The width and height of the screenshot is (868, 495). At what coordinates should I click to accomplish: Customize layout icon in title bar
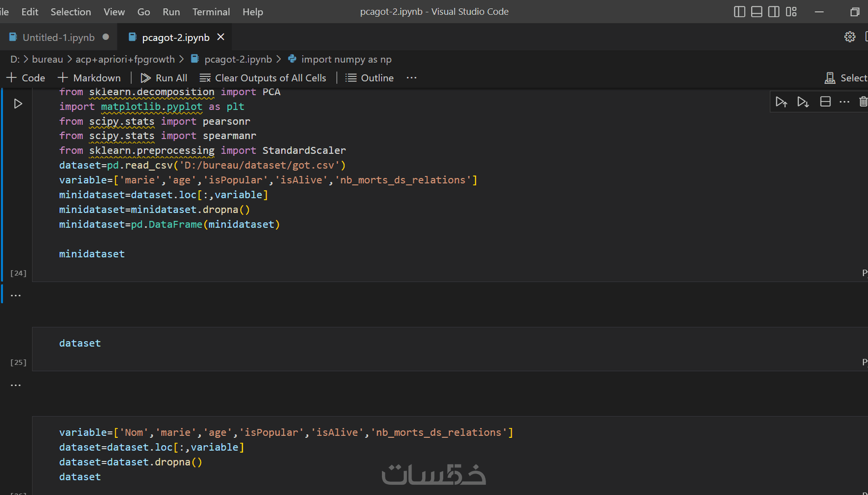click(x=791, y=12)
